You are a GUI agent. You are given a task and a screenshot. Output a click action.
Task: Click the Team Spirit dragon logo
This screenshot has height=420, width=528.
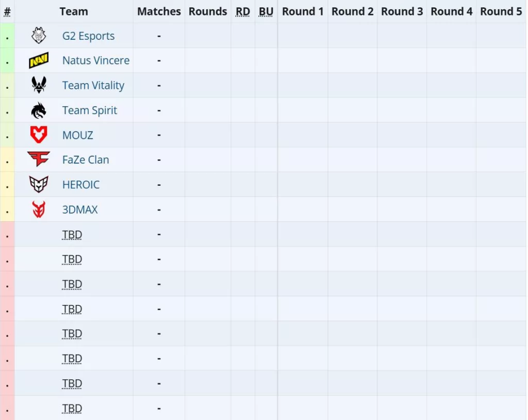(x=39, y=110)
